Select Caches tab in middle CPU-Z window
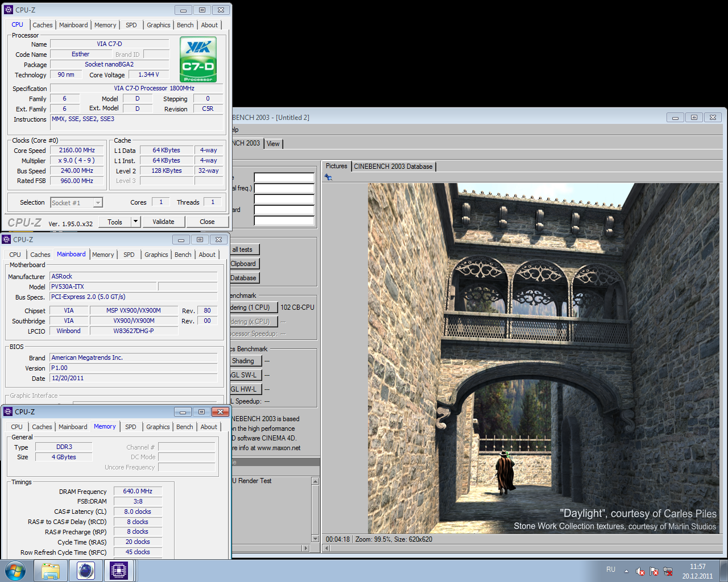728x582 pixels. (x=40, y=255)
